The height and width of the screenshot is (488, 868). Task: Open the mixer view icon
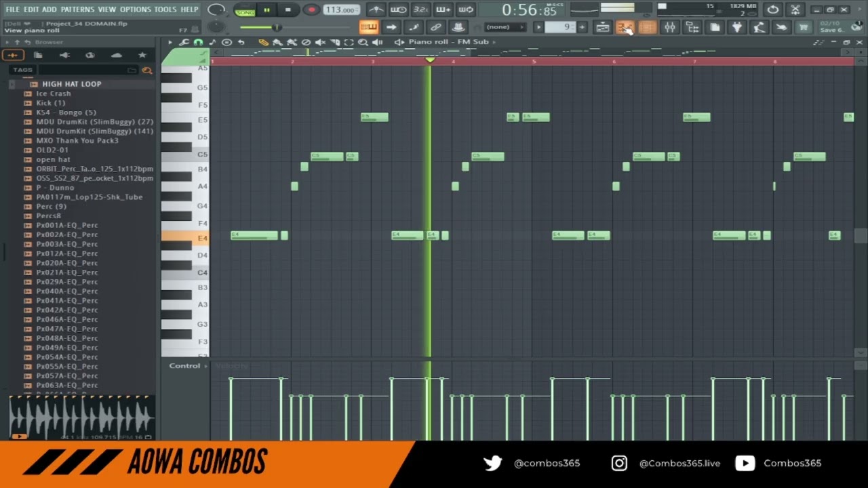[670, 27]
